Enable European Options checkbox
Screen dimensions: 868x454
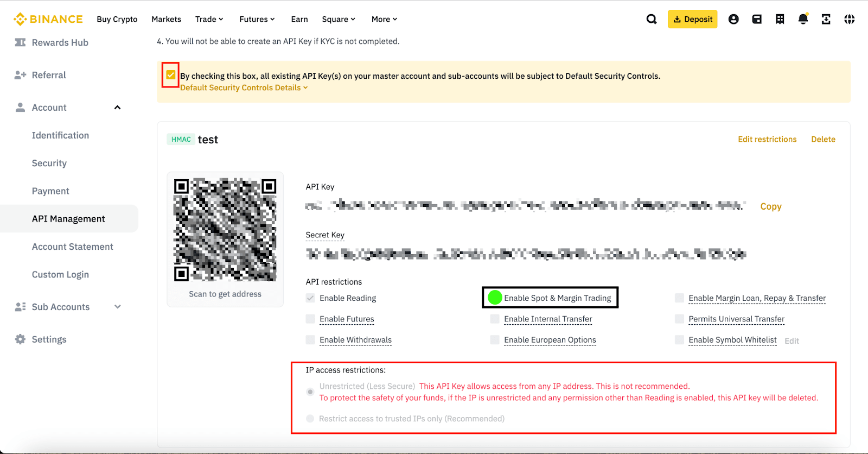pyautogui.click(x=495, y=340)
